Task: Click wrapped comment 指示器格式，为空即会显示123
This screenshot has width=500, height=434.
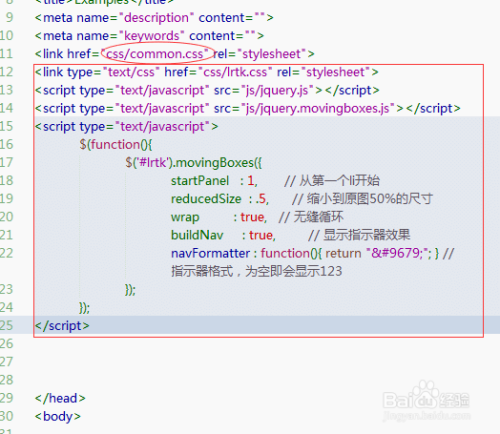Action: pos(257,271)
